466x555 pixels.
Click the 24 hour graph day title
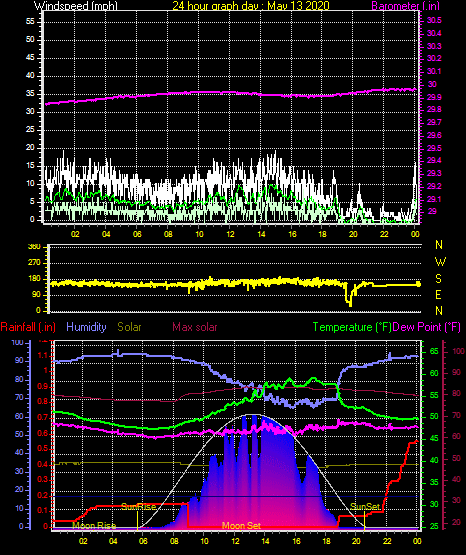point(251,6)
